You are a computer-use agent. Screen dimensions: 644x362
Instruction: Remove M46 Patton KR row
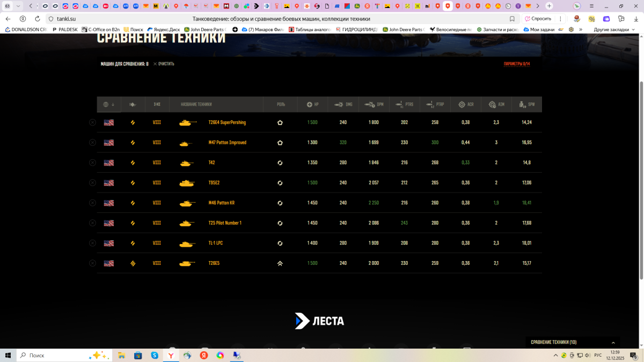click(92, 203)
